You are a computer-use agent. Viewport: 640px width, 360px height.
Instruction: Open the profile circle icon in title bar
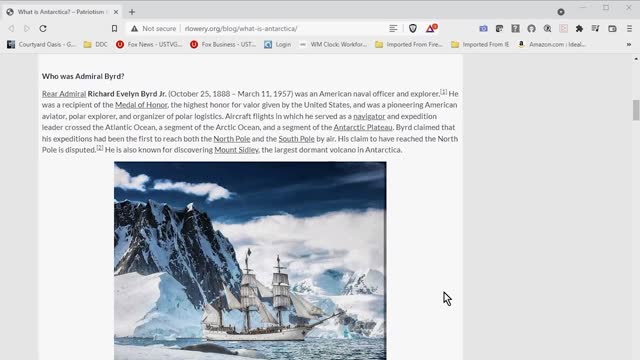point(561,12)
